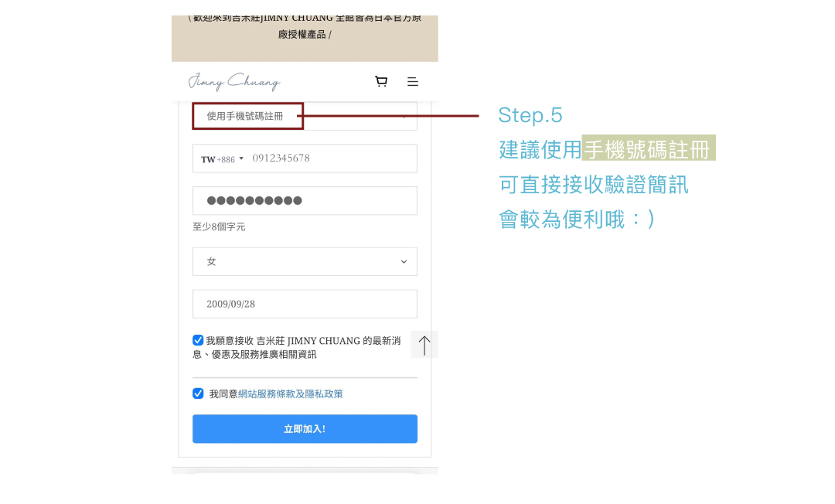
Task: Uncheck the newsletter subscription checkbox
Action: (x=198, y=340)
